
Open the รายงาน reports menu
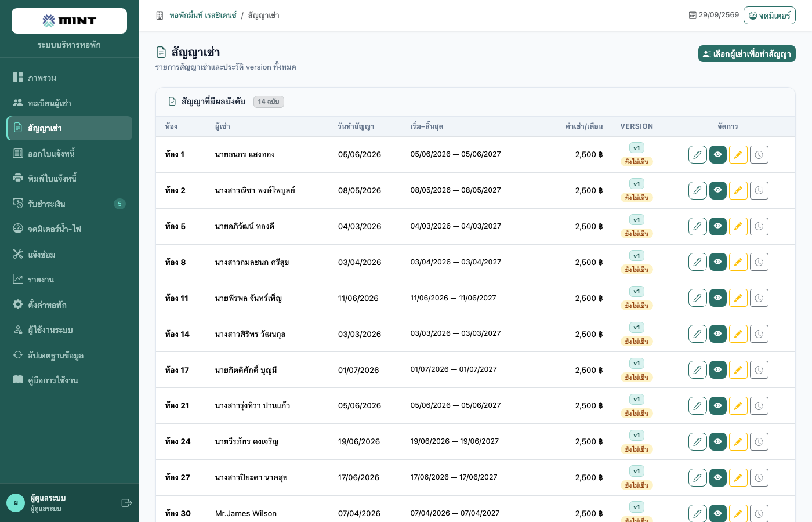click(x=69, y=280)
